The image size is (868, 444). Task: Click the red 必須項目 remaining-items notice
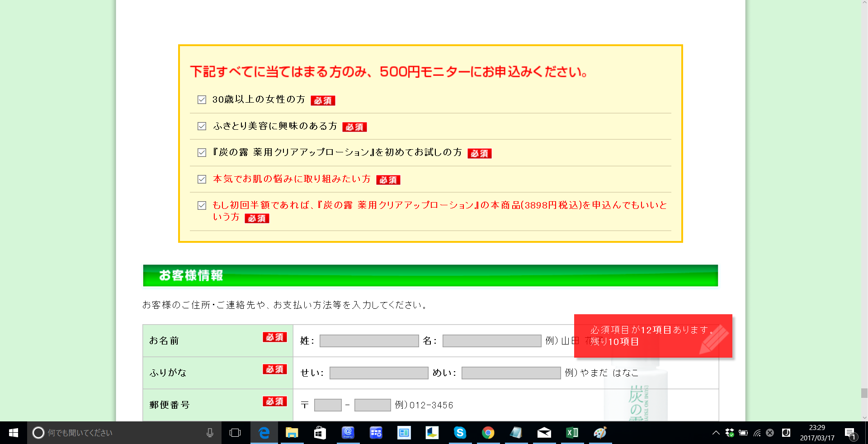(653, 336)
